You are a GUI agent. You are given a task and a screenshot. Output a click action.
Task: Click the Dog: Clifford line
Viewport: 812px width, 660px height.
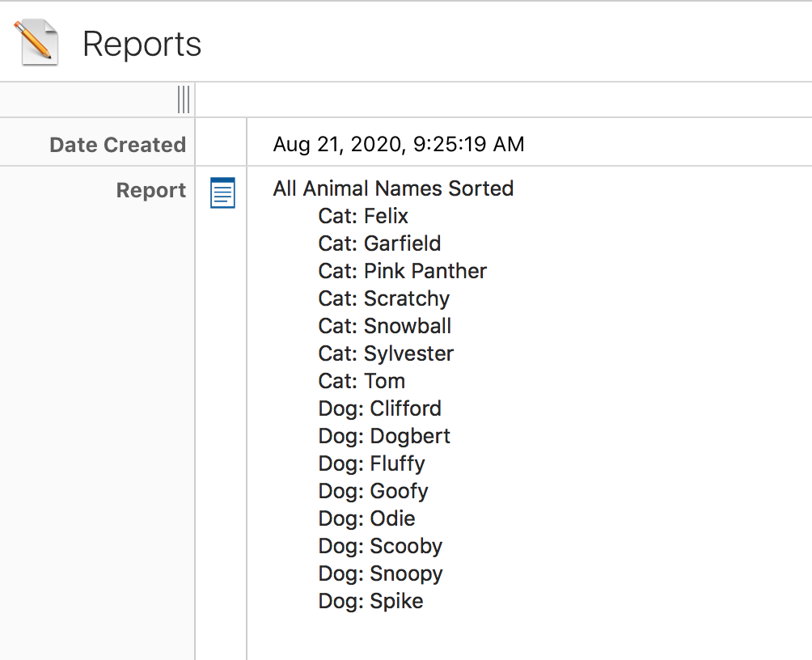click(379, 408)
